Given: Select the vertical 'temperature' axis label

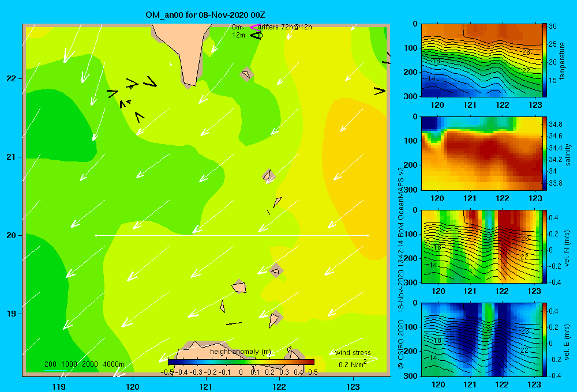Looking at the screenshot, I should pos(562,61).
